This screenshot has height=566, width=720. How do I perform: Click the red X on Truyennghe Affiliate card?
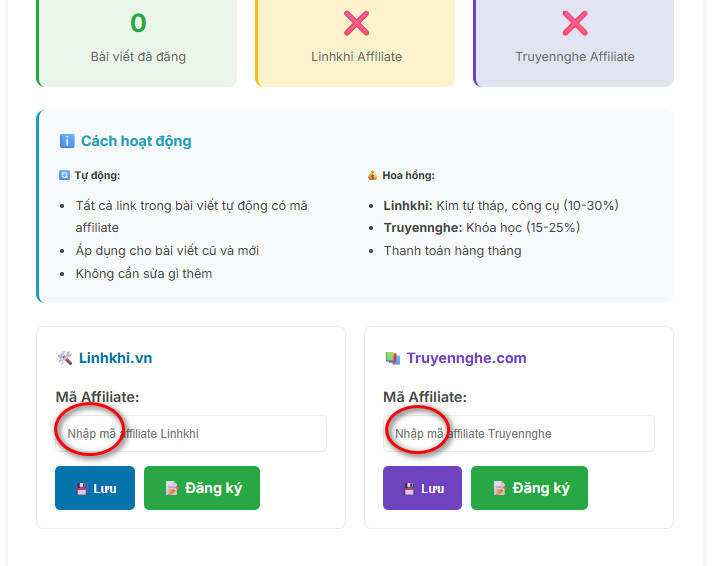coord(575,23)
